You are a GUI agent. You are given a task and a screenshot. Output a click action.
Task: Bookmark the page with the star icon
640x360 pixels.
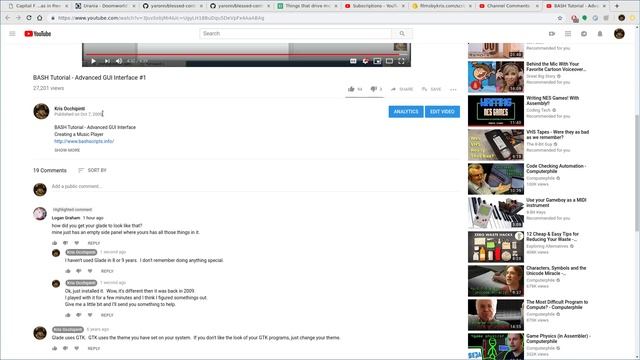[560, 18]
